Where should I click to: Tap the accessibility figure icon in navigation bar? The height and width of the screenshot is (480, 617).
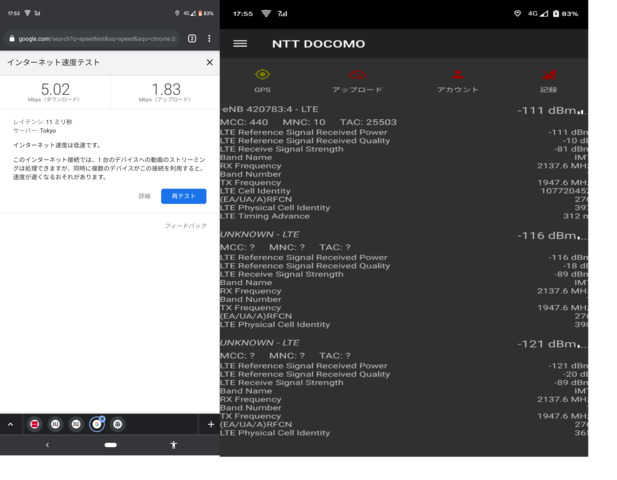(174, 445)
